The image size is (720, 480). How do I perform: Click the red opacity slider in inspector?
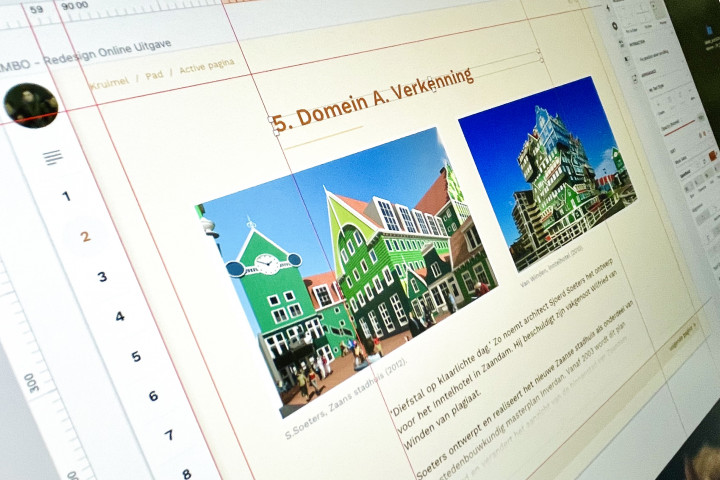coord(680,127)
